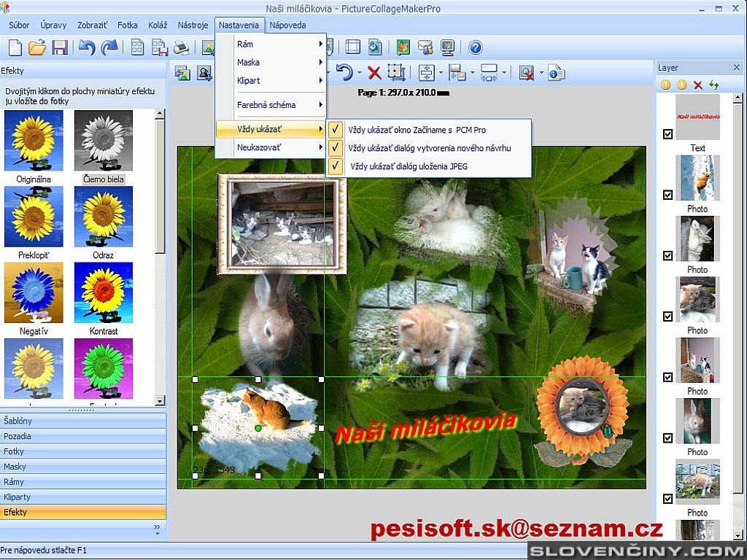Open the Neukazovať submenu
747x560 pixels.
271,147
